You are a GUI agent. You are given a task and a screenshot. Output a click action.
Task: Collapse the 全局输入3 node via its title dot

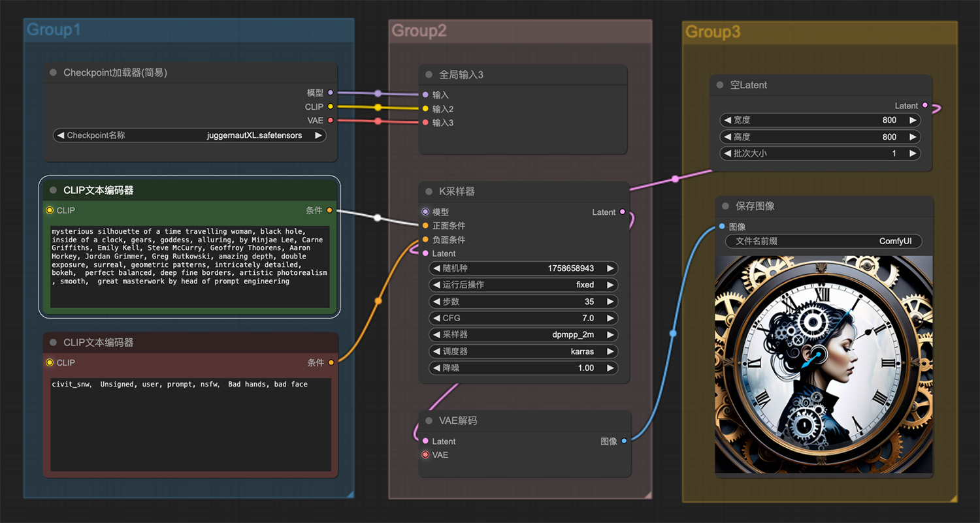[429, 74]
